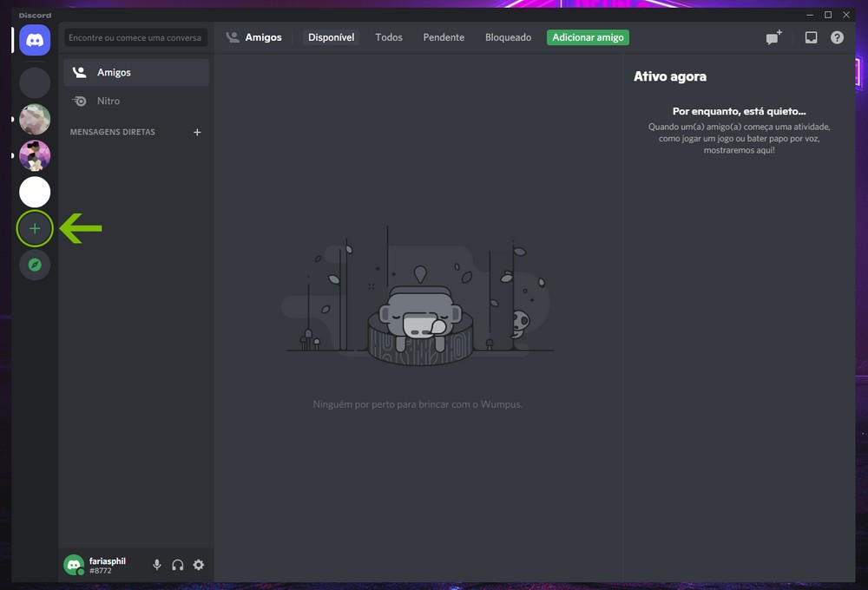Open the new group DM icon
868x590 pixels.
pyautogui.click(x=773, y=38)
